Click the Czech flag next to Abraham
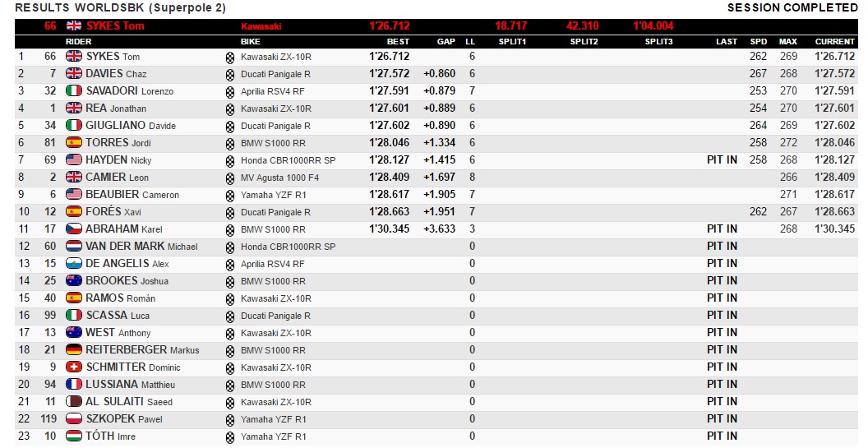Screen dimensions: 868x448 74,229
